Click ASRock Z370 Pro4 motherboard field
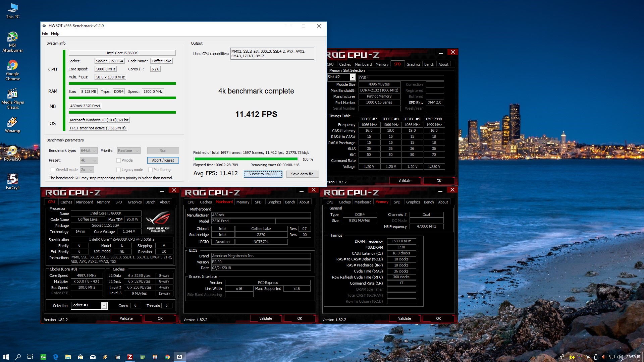The width and height of the screenshot is (644, 362). pyautogui.click(x=85, y=106)
